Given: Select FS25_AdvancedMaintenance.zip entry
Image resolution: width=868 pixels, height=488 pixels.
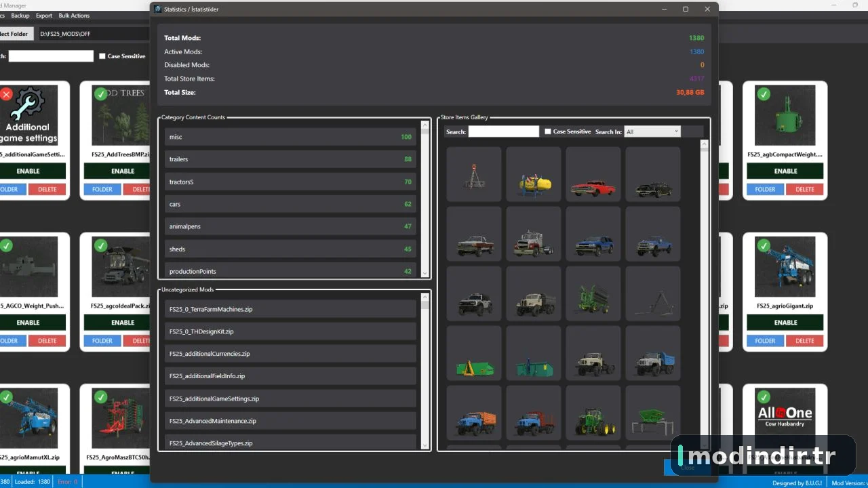Looking at the screenshot, I should (290, 421).
